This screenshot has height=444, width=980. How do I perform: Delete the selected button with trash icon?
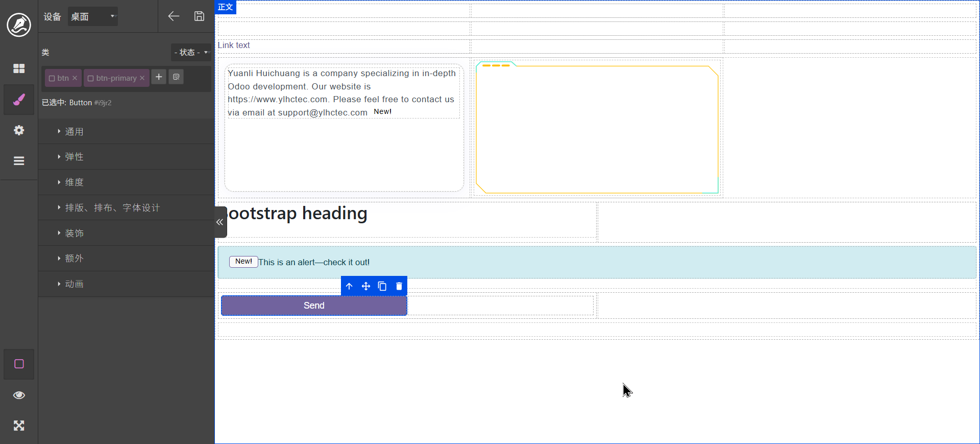pos(399,286)
